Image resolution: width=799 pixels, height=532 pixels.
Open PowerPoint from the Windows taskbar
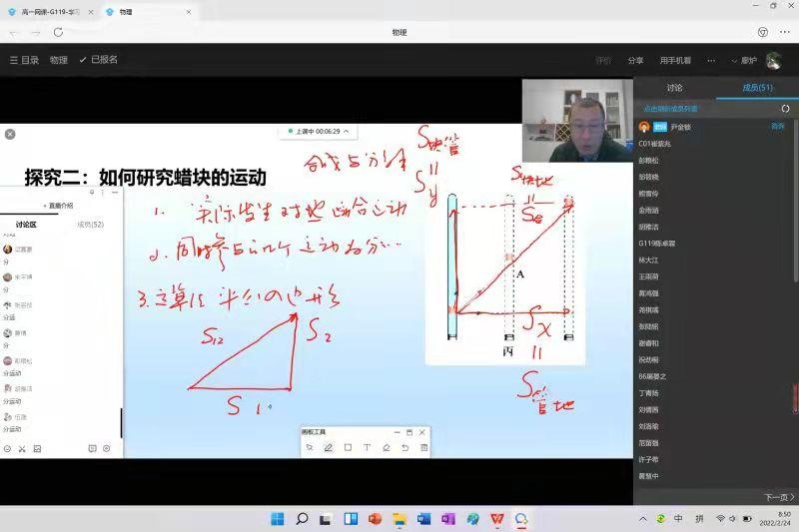pyautogui.click(x=375, y=519)
